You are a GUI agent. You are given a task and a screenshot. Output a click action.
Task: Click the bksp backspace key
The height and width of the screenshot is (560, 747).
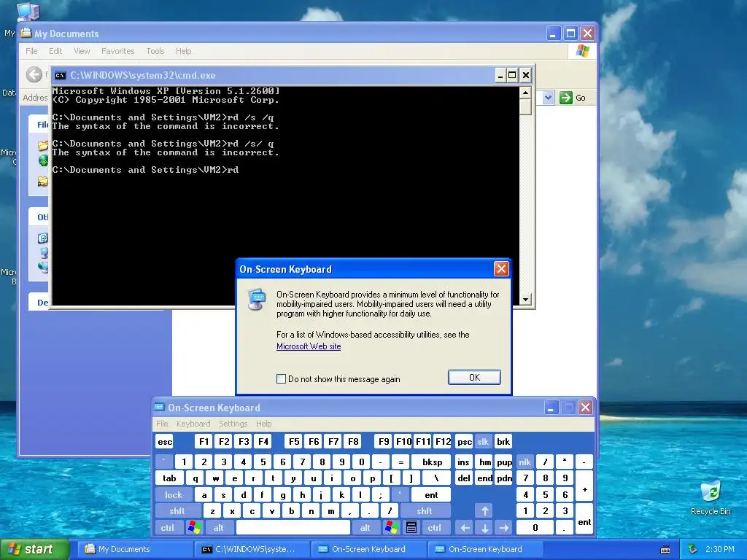pyautogui.click(x=432, y=462)
